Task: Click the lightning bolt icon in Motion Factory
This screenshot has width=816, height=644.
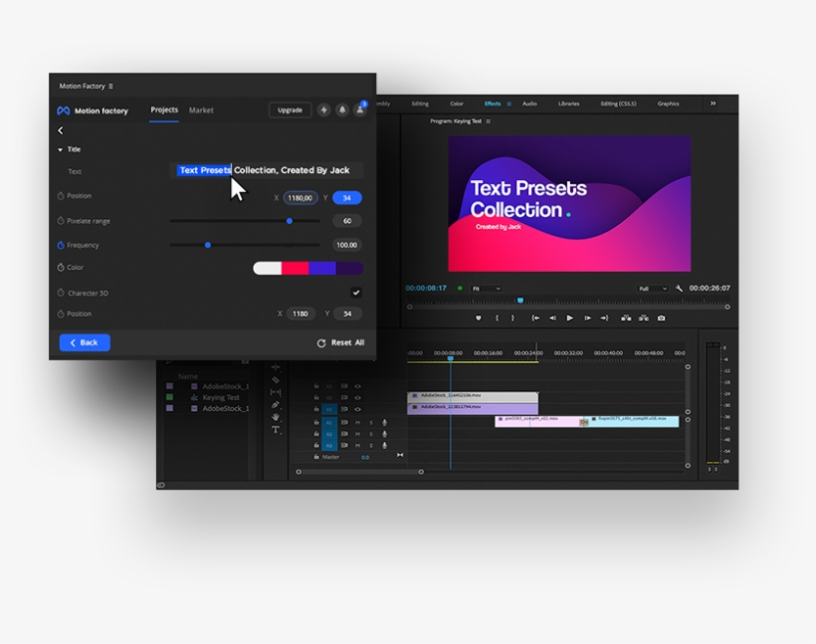Action: click(323, 110)
